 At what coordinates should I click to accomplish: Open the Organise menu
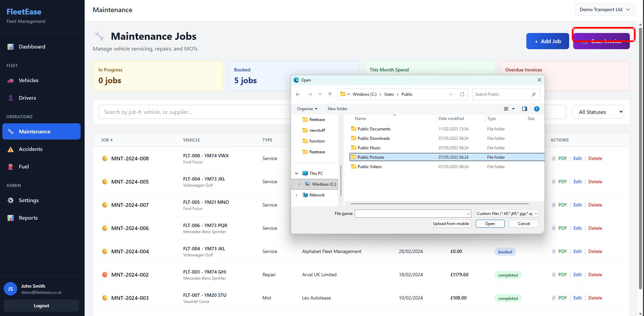[x=306, y=109]
